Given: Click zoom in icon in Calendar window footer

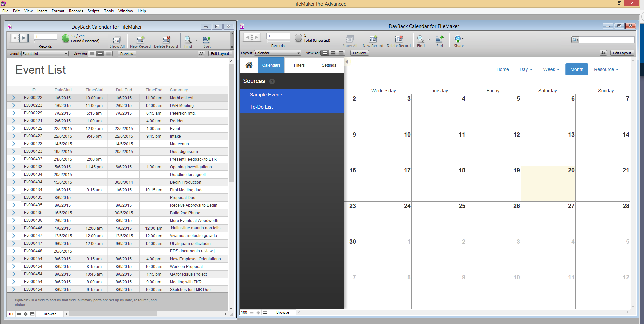Looking at the screenshot, I should (258, 312).
